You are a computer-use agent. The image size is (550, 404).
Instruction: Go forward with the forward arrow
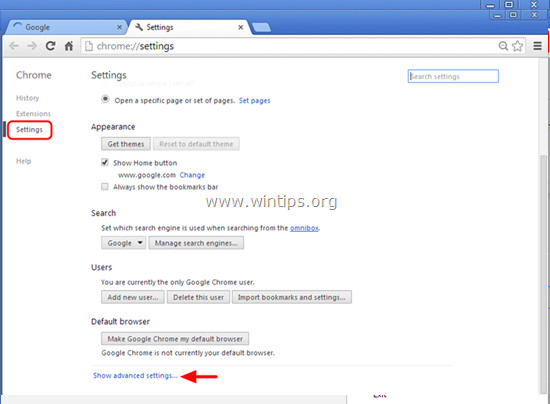pyautogui.click(x=32, y=46)
